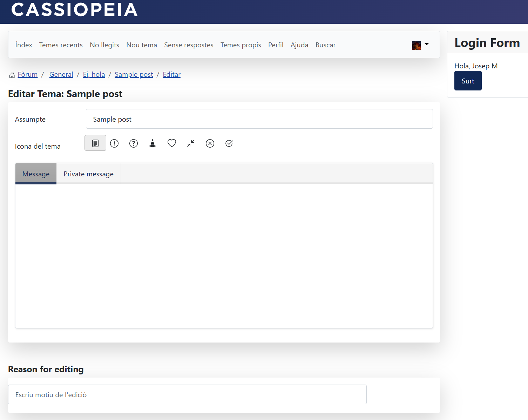Select the traffic cone topic icon
This screenshot has width=528, height=420.
(x=153, y=143)
